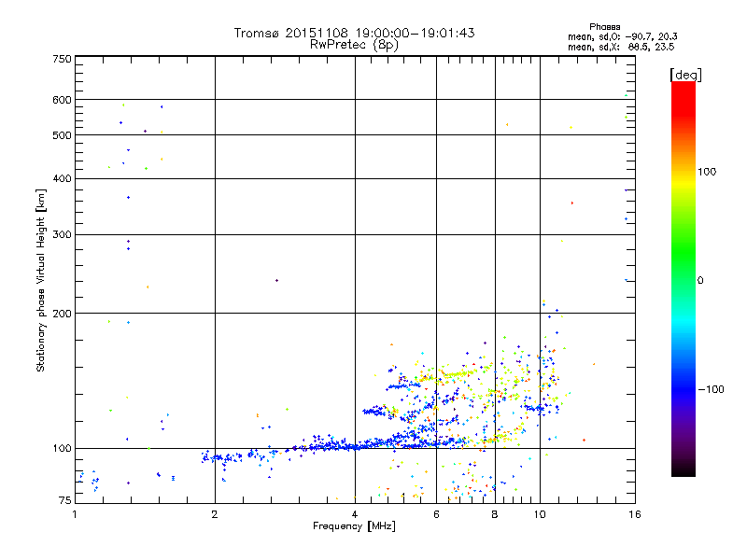Click the x-axis tick label '10'
Screen dimensions: 747x560
click(x=540, y=514)
